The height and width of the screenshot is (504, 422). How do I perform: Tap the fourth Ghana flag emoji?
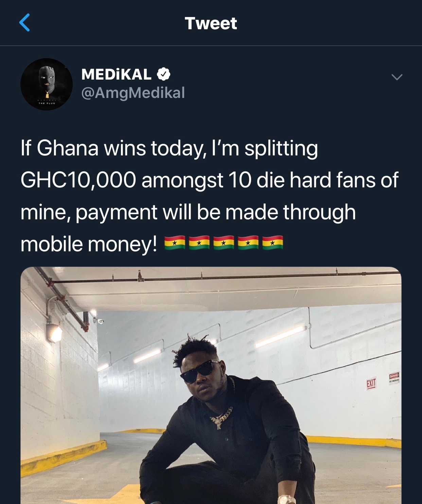pos(248,243)
